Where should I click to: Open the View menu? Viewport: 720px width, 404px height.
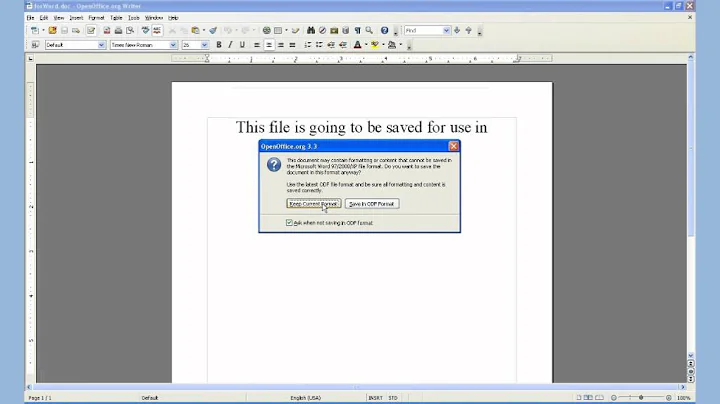pyautogui.click(x=59, y=17)
